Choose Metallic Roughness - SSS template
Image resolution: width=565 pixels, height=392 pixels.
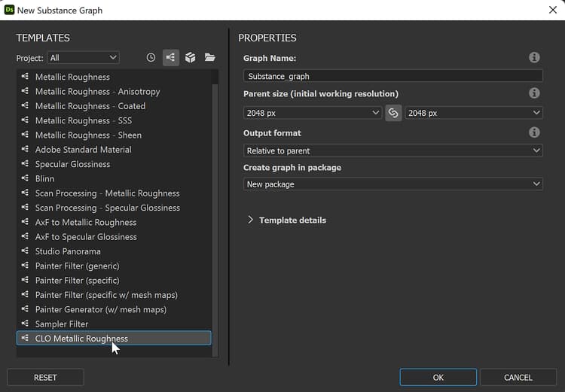[114, 120]
